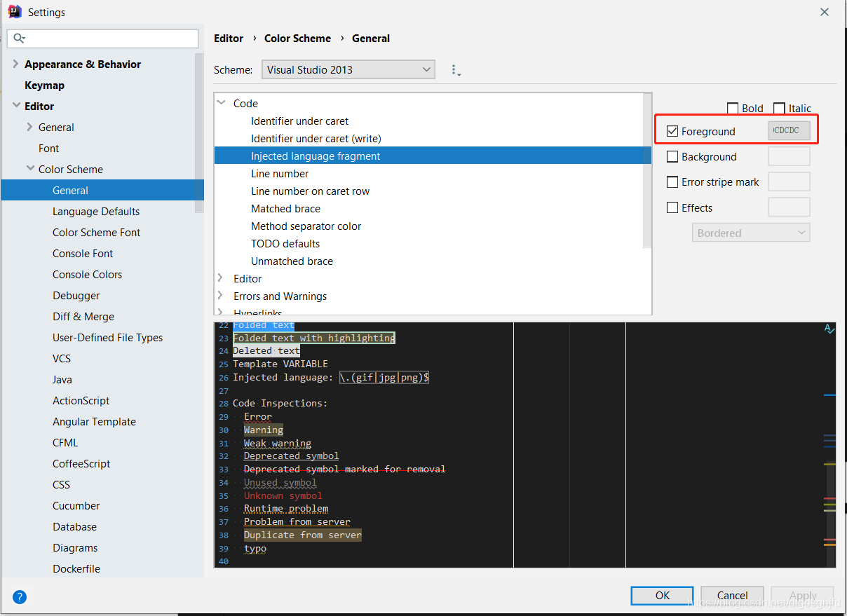Open Console Colors settings
Viewport: 847px width, 616px height.
(x=88, y=274)
